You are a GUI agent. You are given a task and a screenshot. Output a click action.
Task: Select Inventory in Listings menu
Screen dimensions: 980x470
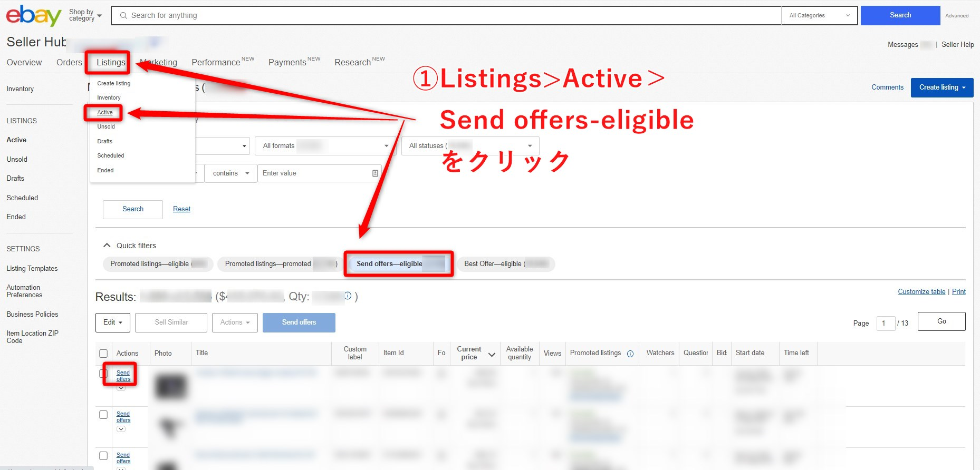click(109, 97)
